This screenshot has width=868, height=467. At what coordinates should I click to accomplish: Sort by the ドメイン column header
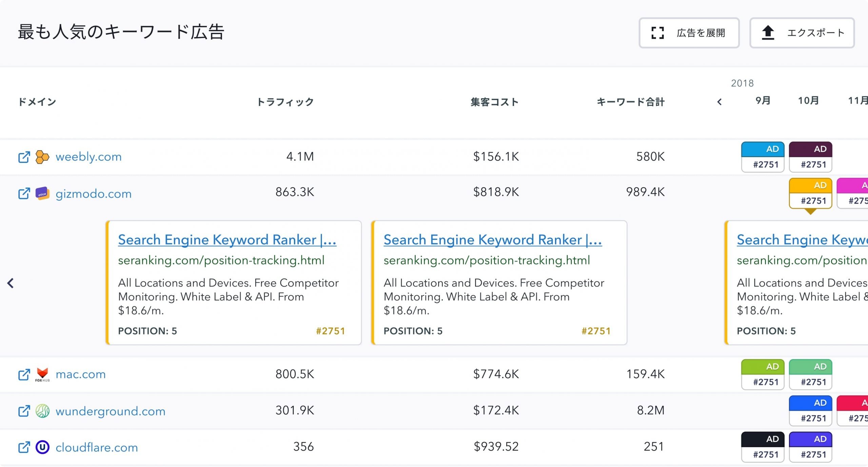(37, 102)
